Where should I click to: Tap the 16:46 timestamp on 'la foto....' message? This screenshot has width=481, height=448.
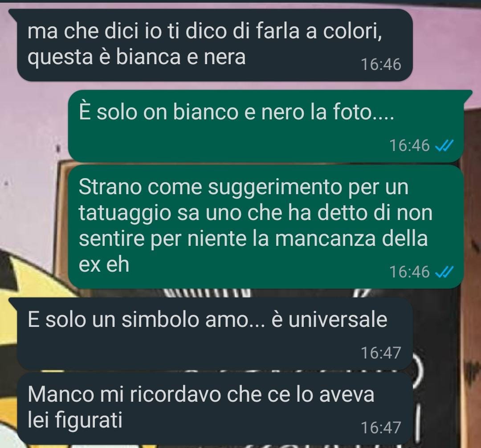[409, 146]
